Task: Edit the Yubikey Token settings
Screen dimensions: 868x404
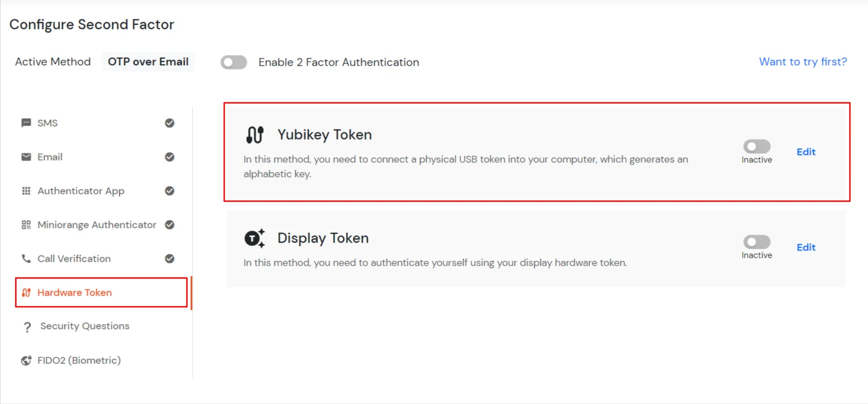Action: point(805,151)
